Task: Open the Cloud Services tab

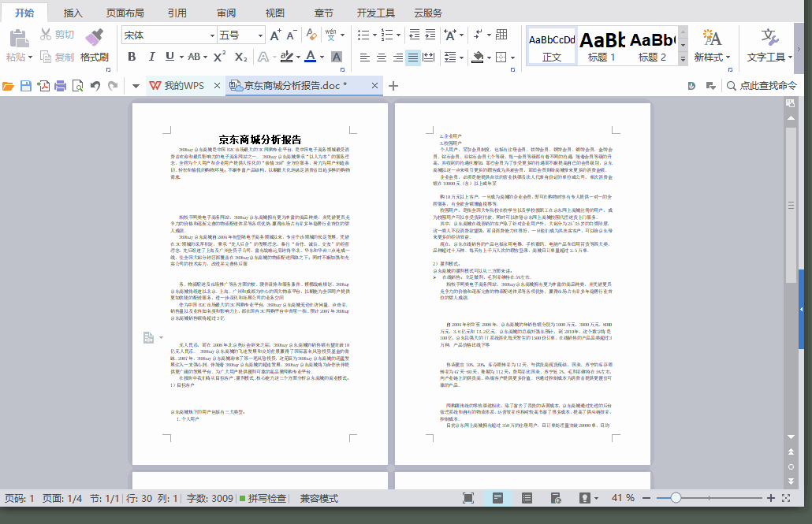Action: [x=428, y=13]
